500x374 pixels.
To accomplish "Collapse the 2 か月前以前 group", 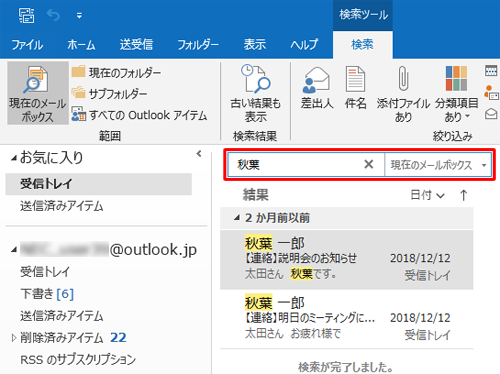I will pyautogui.click(x=237, y=218).
